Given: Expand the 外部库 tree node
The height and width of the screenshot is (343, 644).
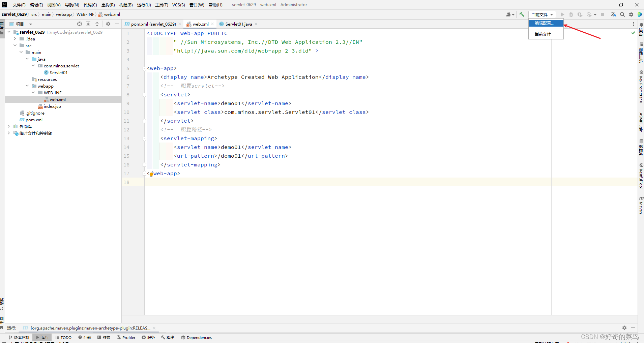Looking at the screenshot, I should point(9,126).
